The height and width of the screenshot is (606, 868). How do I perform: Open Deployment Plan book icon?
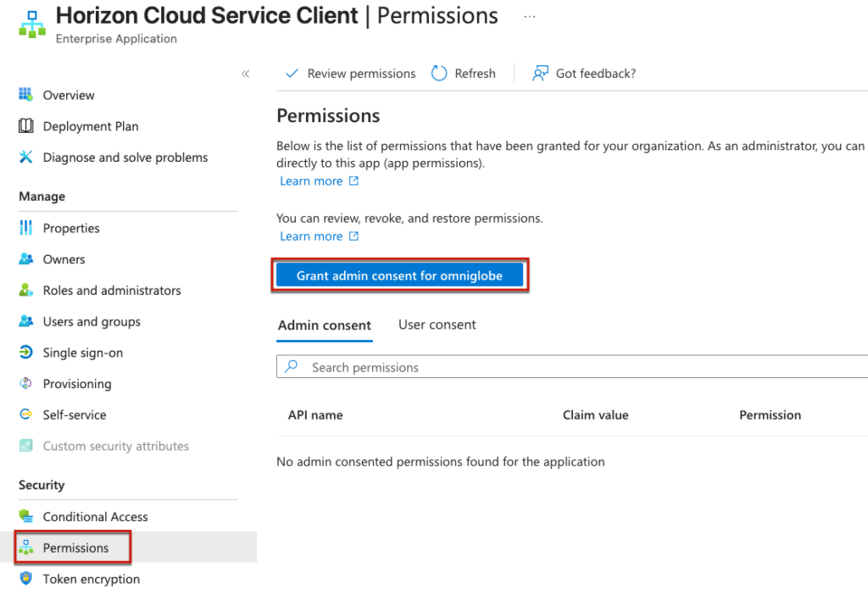pos(25,126)
